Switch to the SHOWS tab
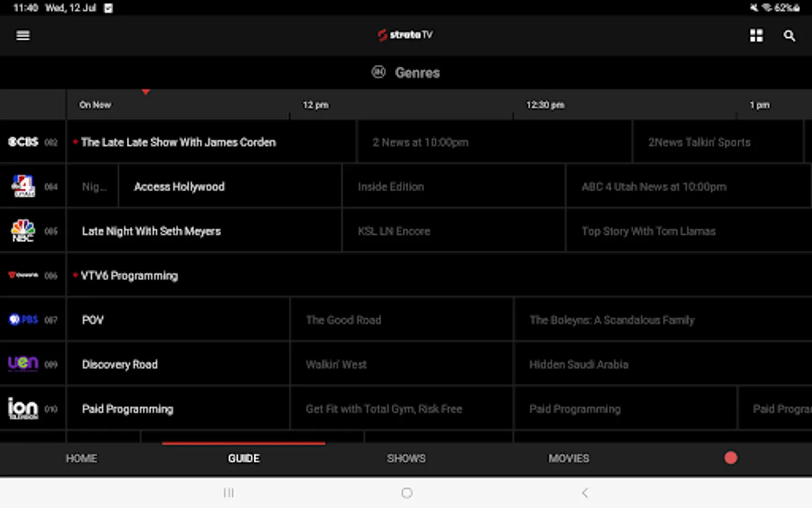The image size is (812, 508). click(406, 458)
